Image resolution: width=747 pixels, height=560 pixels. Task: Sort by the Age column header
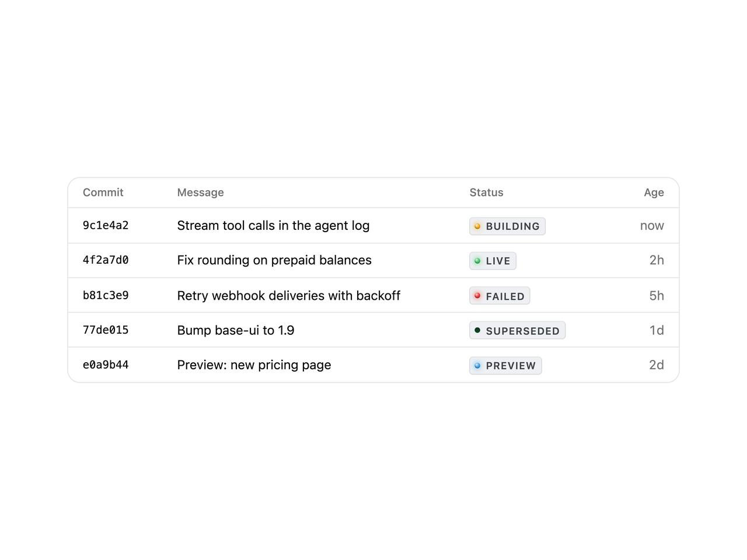click(654, 192)
